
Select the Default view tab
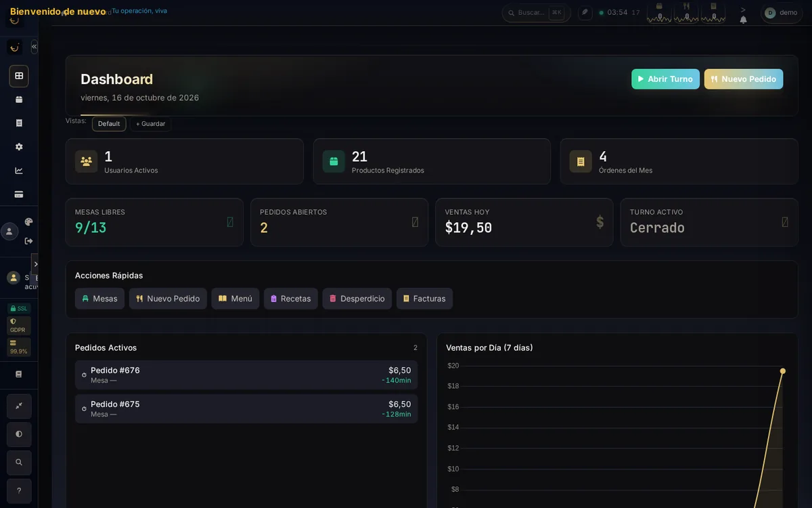click(x=109, y=124)
